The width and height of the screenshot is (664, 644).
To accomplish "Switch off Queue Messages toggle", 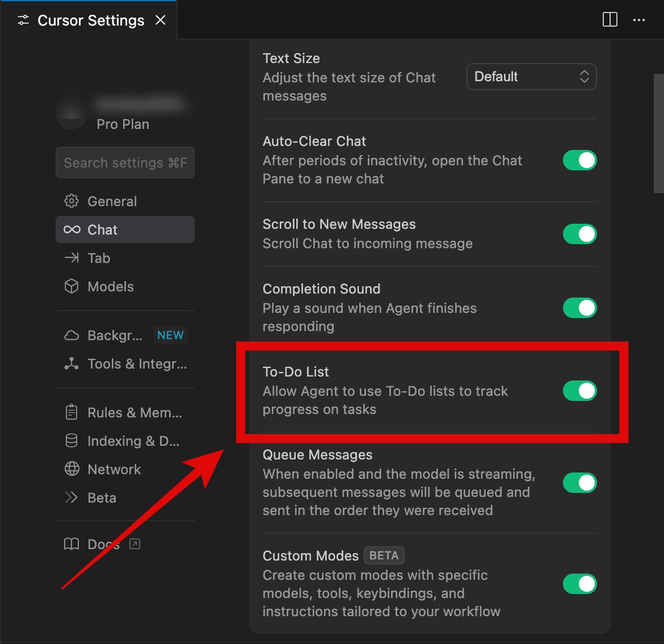I will (580, 483).
